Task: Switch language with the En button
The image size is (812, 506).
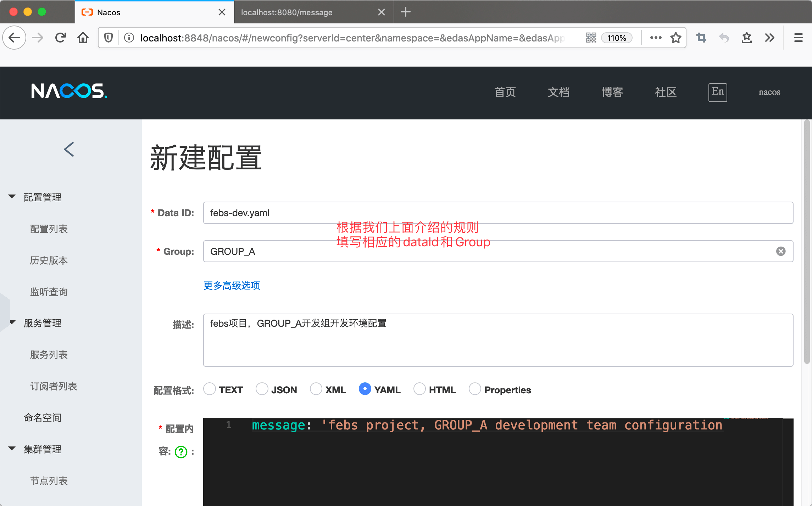Action: click(718, 92)
